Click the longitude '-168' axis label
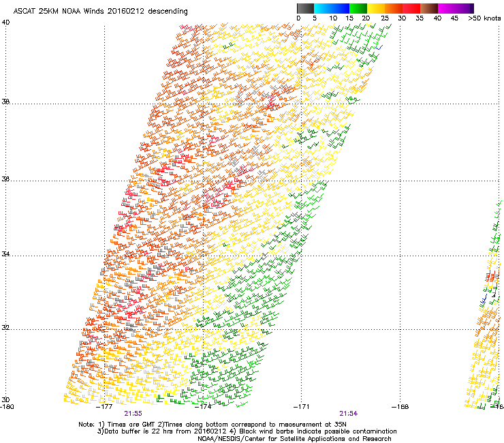Screen dimensions: 504x443 tap(400, 407)
